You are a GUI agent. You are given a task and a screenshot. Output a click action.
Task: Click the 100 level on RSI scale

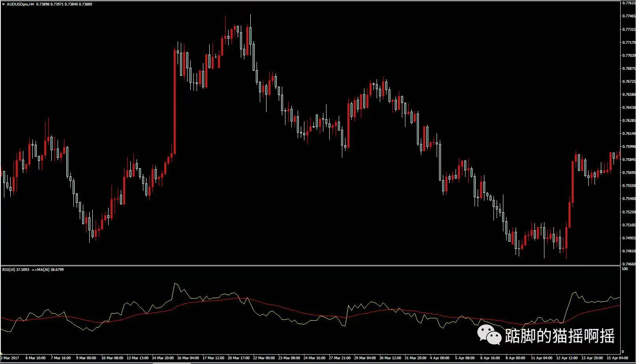pos(625,269)
